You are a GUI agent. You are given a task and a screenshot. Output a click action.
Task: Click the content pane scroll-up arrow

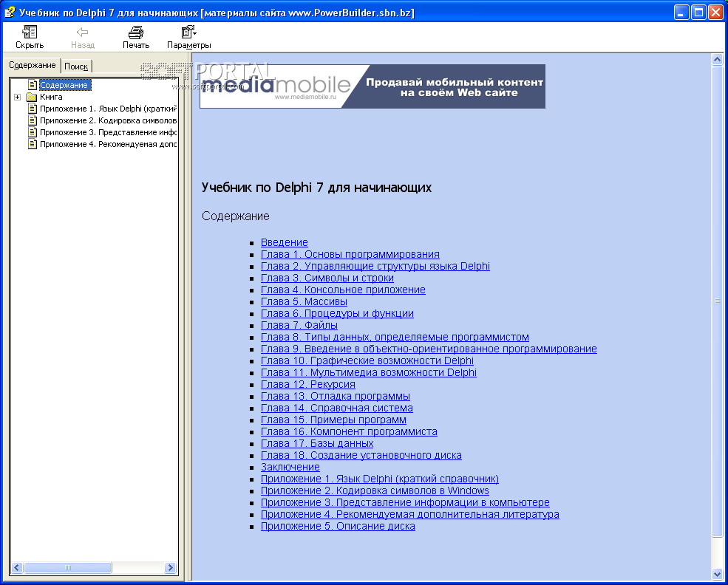[x=718, y=60]
